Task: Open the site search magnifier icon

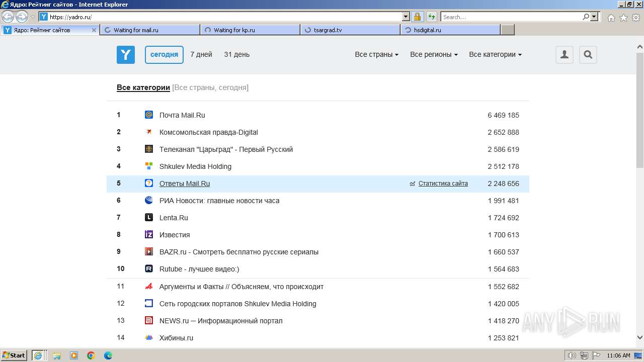Action: pos(588,55)
